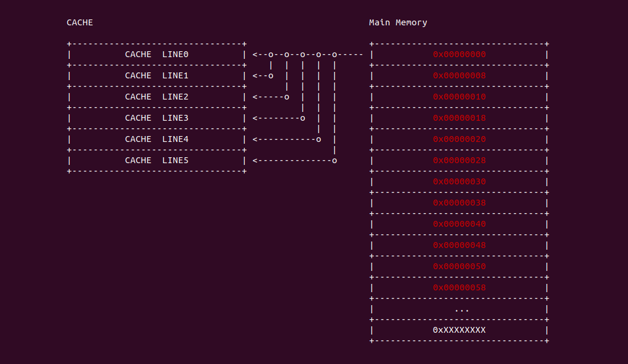Viewport: 628px width, 364px height.
Task: Click the white 0xXXXXXXXX address
Action: [459, 330]
